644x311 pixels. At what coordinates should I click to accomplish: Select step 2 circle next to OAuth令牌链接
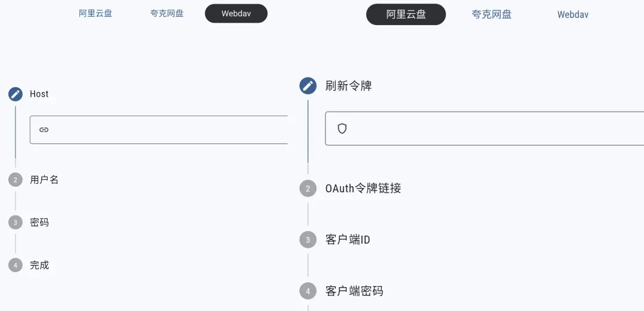point(308,189)
